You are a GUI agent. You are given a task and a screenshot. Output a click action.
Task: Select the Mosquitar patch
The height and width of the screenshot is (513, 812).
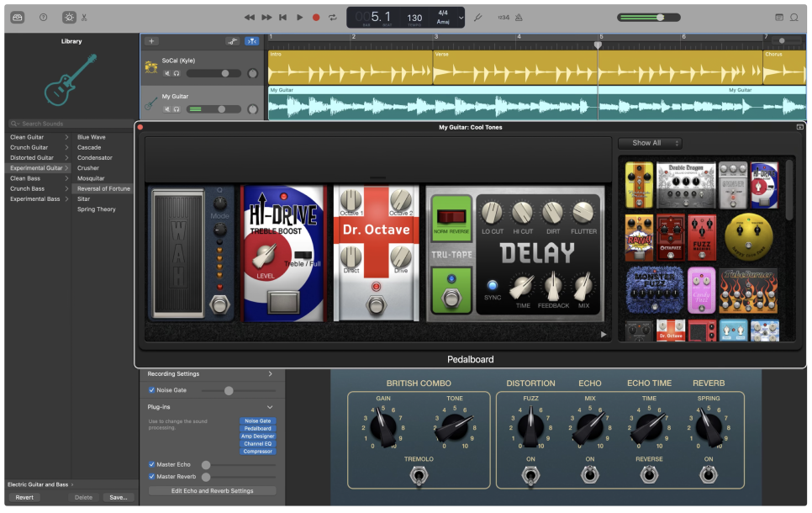[91, 179]
